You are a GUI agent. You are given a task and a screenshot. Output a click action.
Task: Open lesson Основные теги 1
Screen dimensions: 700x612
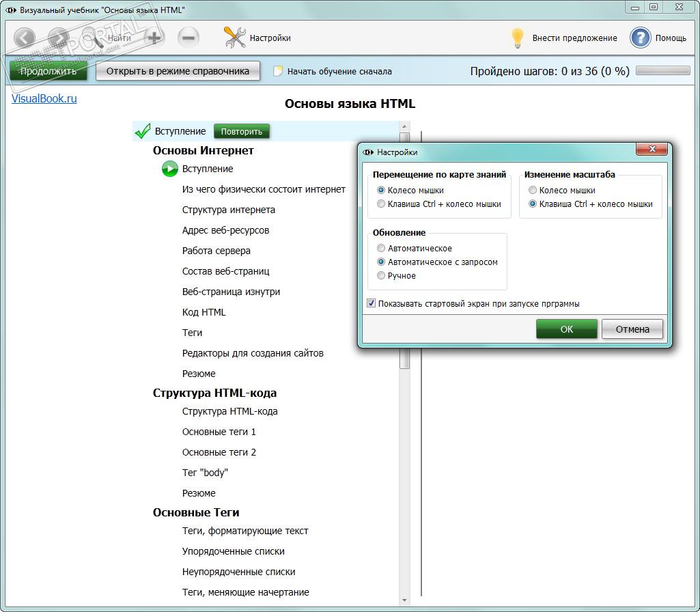point(219,432)
